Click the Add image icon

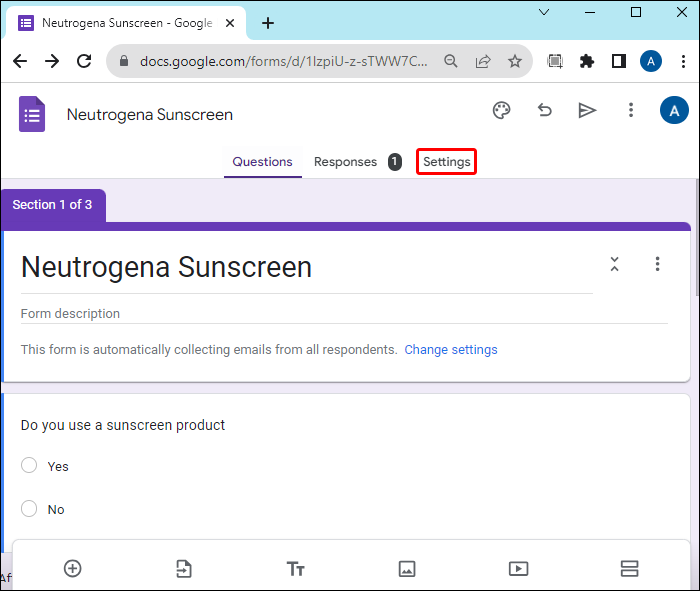[407, 569]
